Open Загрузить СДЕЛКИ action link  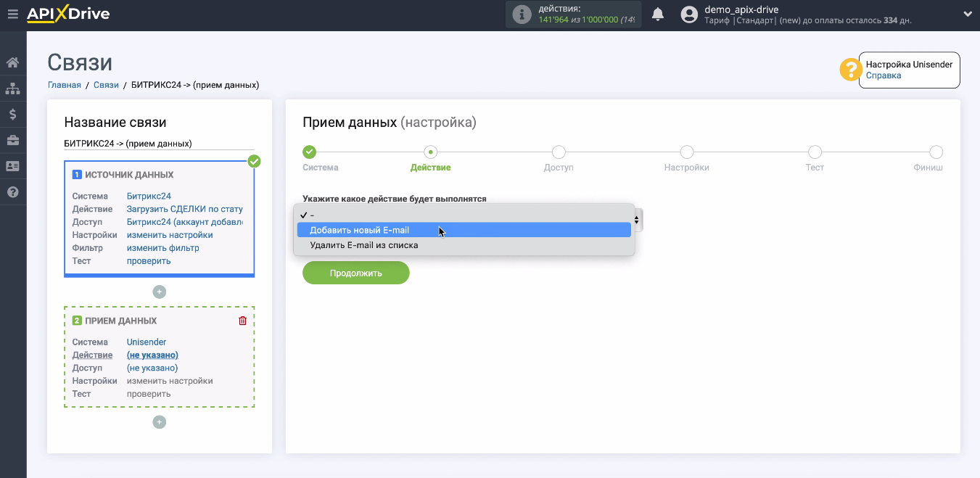pyautogui.click(x=185, y=209)
